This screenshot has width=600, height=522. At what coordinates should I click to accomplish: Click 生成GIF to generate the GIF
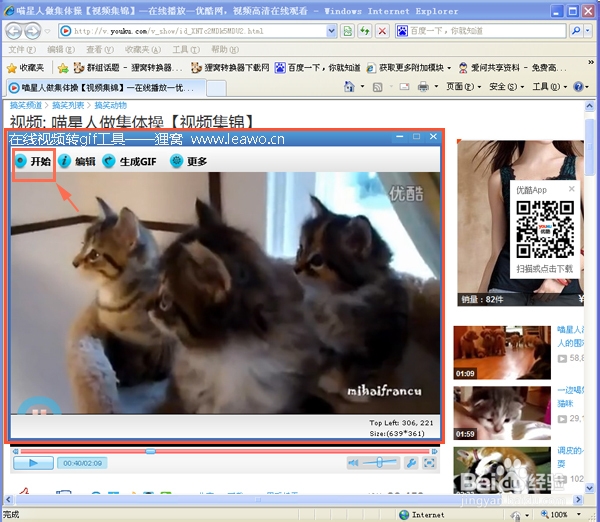[129, 161]
